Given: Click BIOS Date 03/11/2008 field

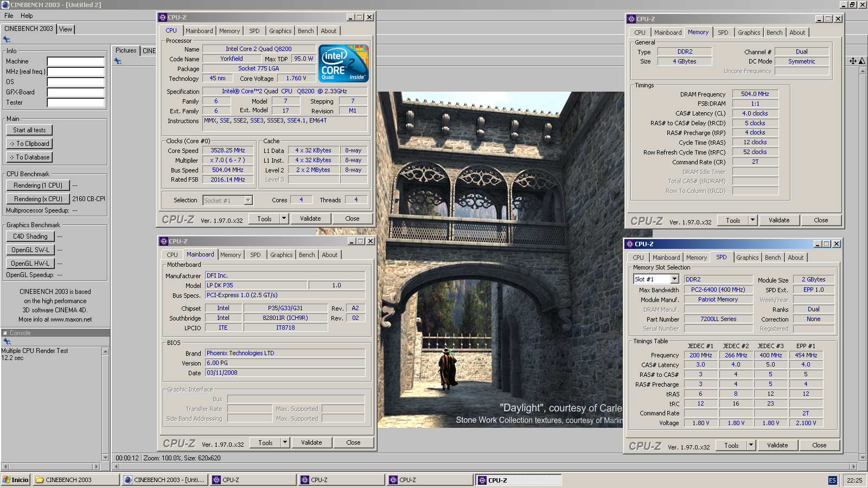Looking at the screenshot, I should (x=285, y=373).
